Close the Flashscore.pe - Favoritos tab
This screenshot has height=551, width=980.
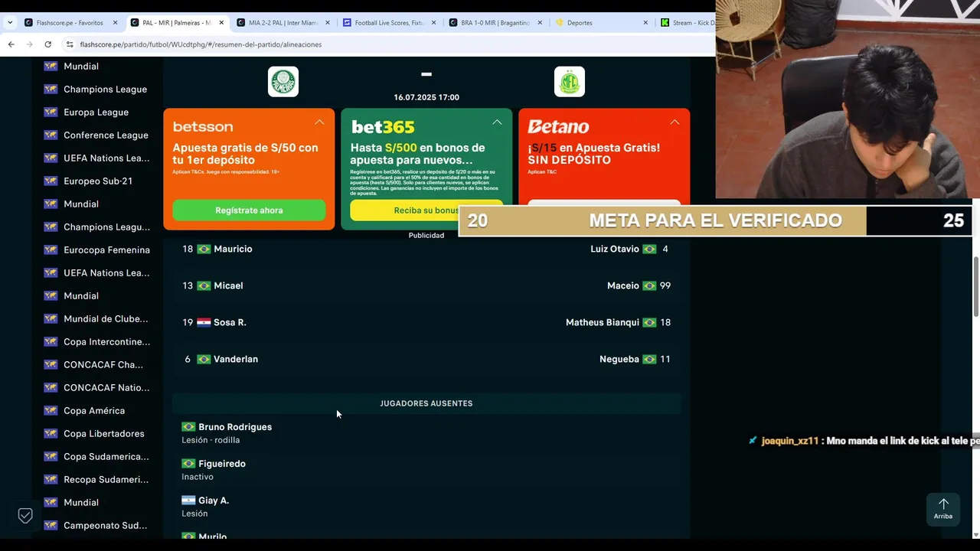coord(116,23)
